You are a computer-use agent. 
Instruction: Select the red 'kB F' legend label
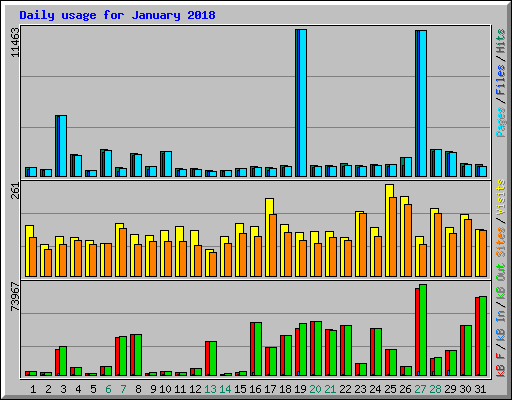click(x=500, y=365)
